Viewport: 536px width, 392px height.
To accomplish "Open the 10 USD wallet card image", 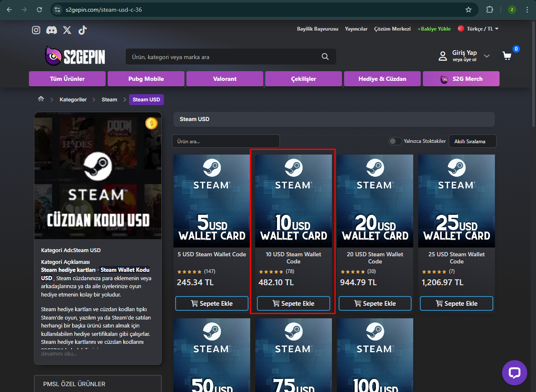I will point(293,201).
